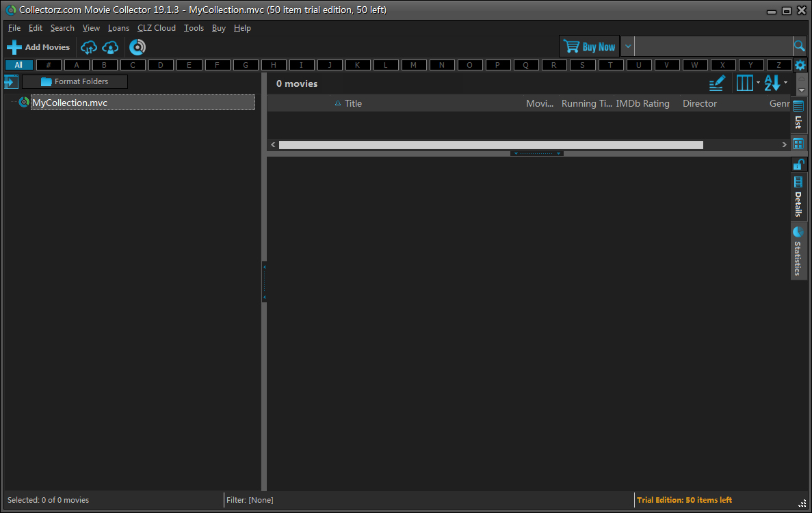The image size is (812, 513).
Task: Switch to the thumbnail grid view icon
Action: [798, 144]
